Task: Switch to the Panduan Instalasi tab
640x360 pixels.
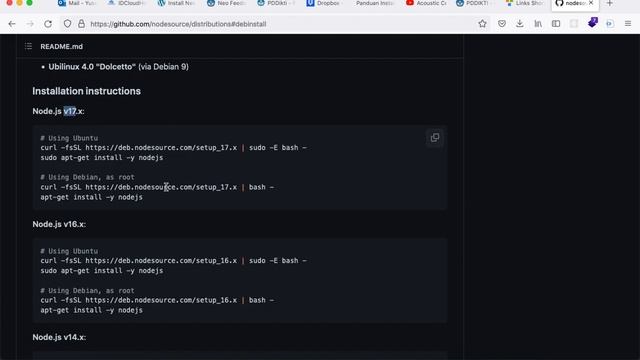Action: point(376,3)
